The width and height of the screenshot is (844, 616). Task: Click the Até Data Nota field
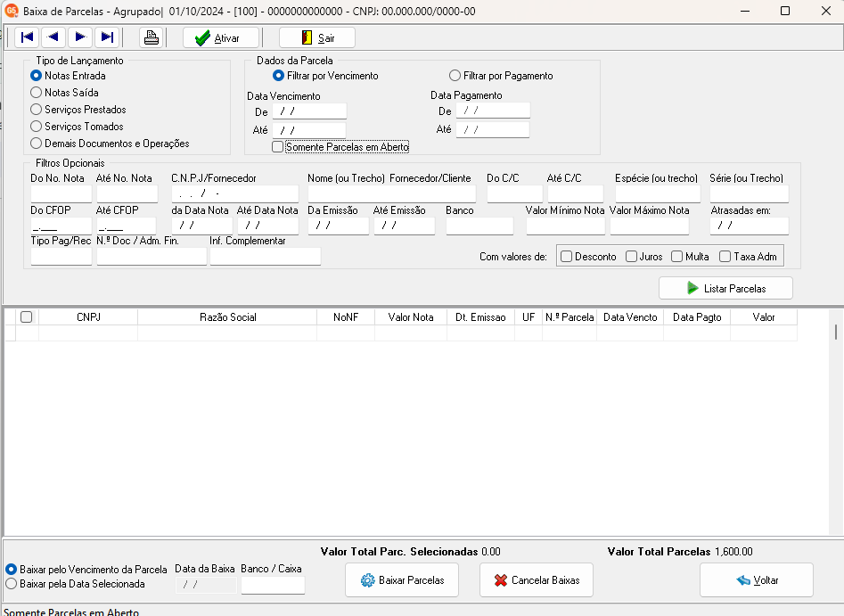(267, 226)
